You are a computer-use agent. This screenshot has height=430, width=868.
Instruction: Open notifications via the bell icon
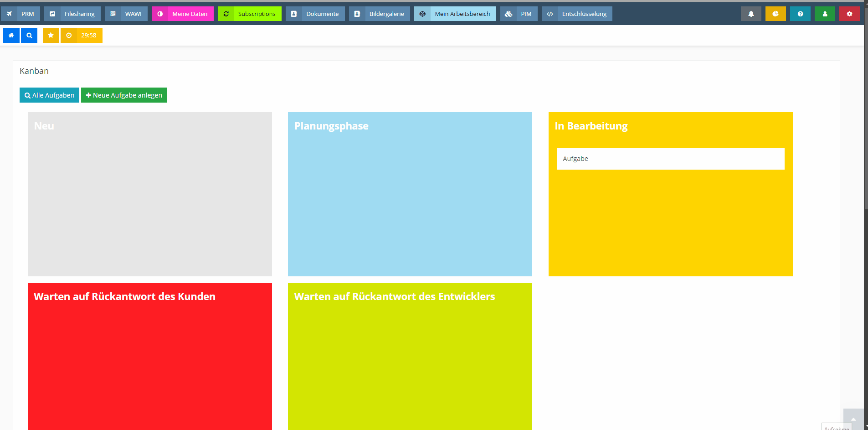[x=751, y=14]
